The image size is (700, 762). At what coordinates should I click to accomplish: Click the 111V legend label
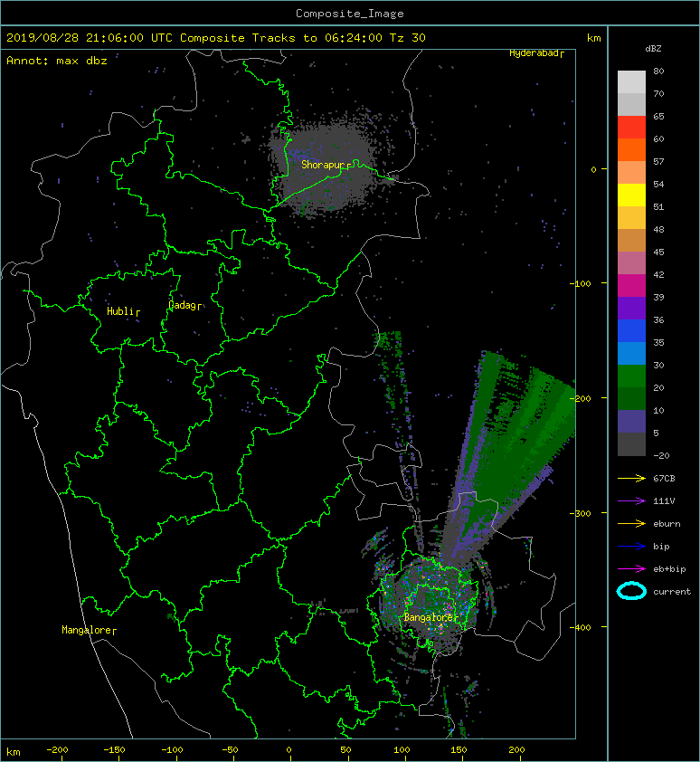664,501
